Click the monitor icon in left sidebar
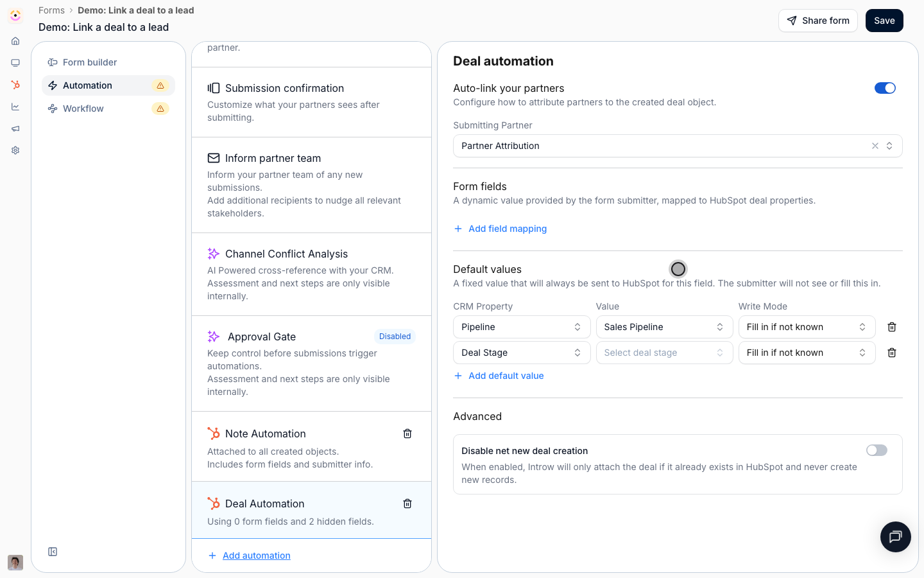This screenshot has width=924, height=578. click(15, 63)
